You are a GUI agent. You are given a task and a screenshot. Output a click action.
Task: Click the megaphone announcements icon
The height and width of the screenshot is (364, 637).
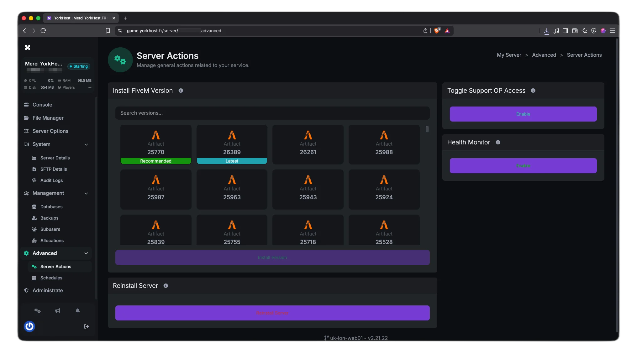[58, 311]
